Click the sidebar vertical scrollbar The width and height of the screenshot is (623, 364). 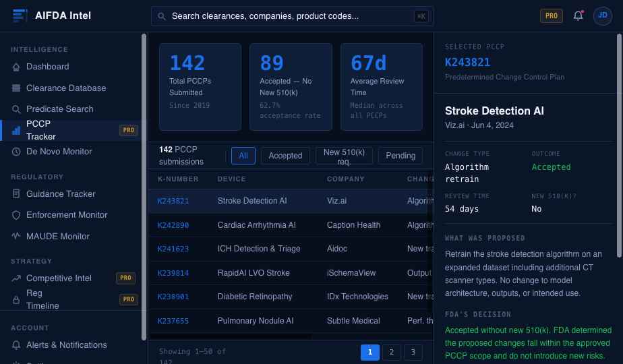pyautogui.click(x=144, y=187)
